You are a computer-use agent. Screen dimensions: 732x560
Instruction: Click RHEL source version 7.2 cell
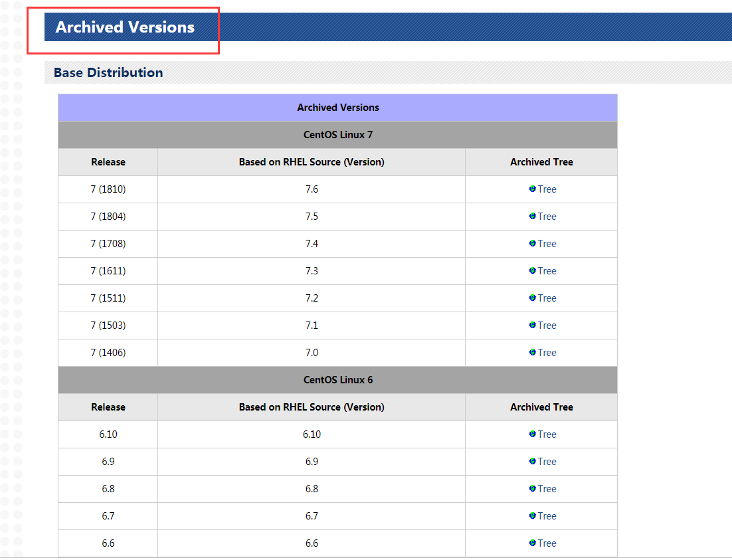[x=312, y=298]
